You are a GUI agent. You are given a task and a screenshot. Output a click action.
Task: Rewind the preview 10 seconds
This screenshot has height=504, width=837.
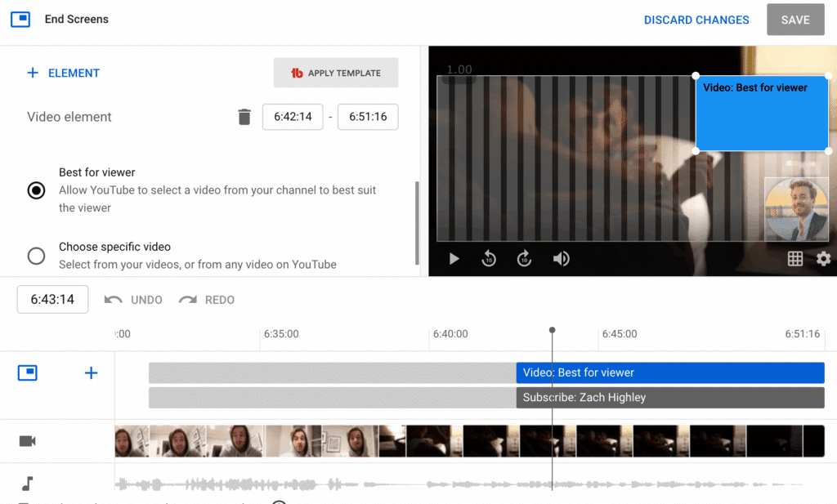[x=489, y=259]
